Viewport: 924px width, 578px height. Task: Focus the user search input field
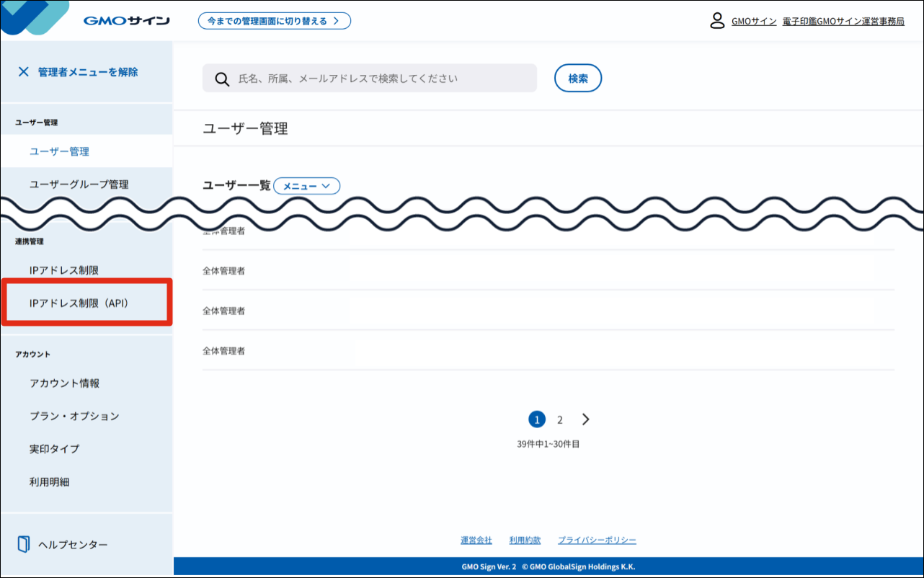(382, 79)
